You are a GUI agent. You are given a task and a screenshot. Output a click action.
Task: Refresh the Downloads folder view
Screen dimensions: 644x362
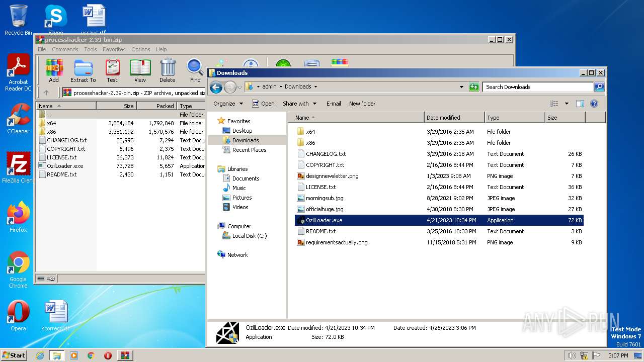[473, 87]
